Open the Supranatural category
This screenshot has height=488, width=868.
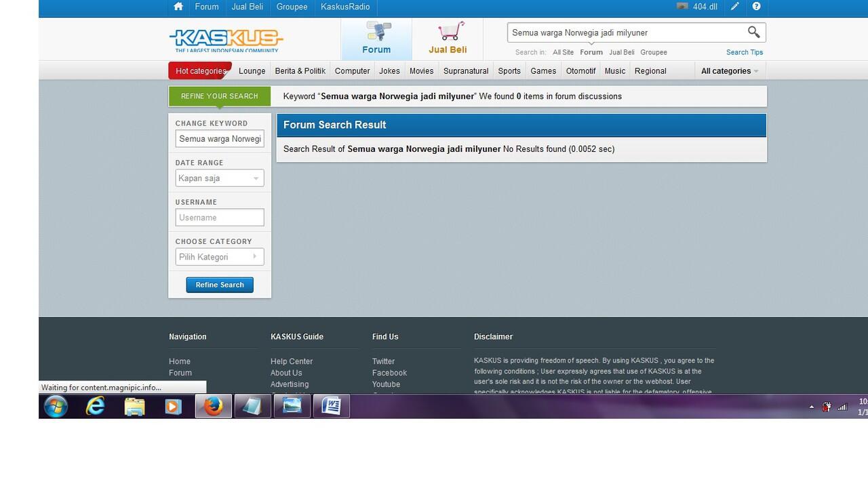point(466,70)
